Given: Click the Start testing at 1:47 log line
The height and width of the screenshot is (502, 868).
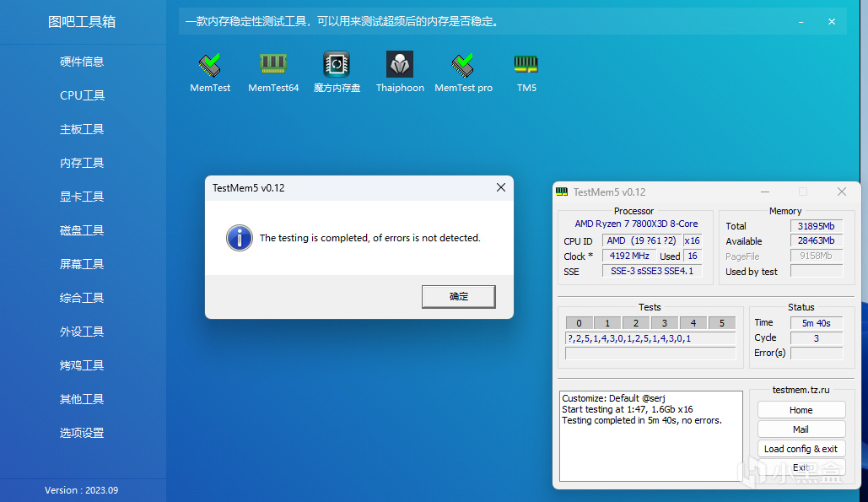Looking at the screenshot, I should [x=628, y=409].
